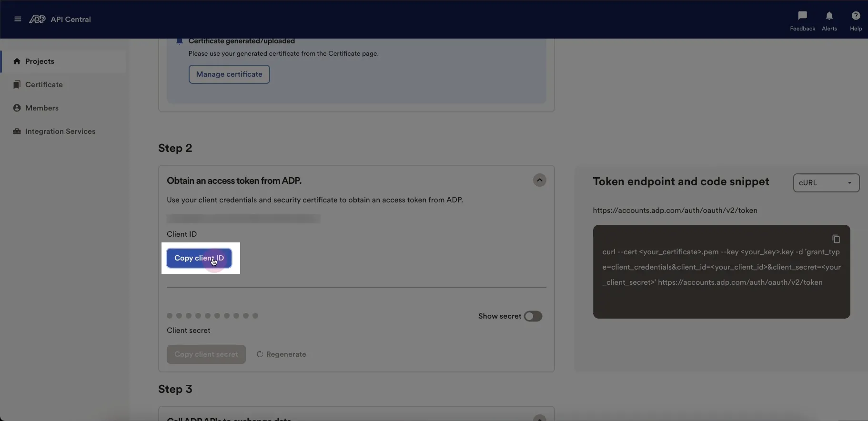Viewport: 868px width, 421px height.
Task: Click the Copy client secret button
Action: 206,354
